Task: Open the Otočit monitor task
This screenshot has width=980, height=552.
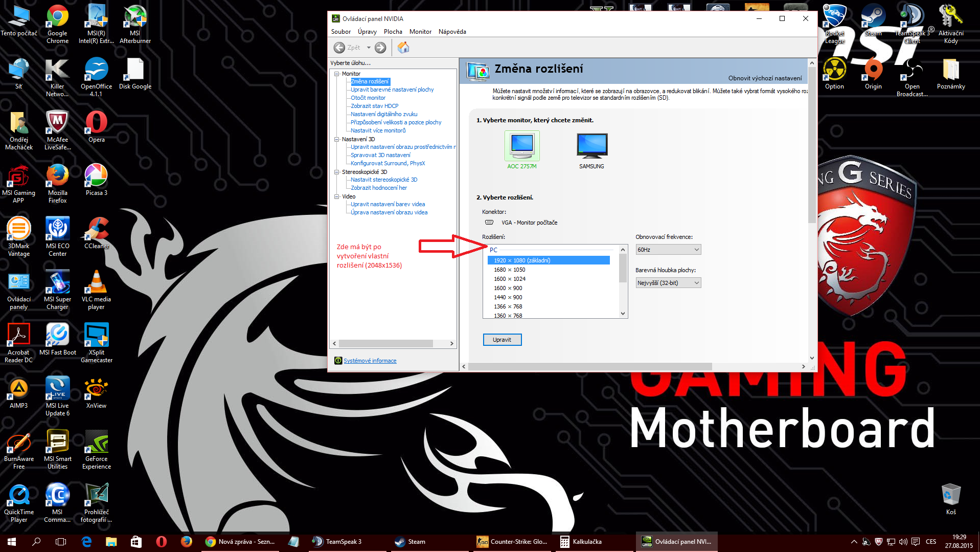Action: 368,98
